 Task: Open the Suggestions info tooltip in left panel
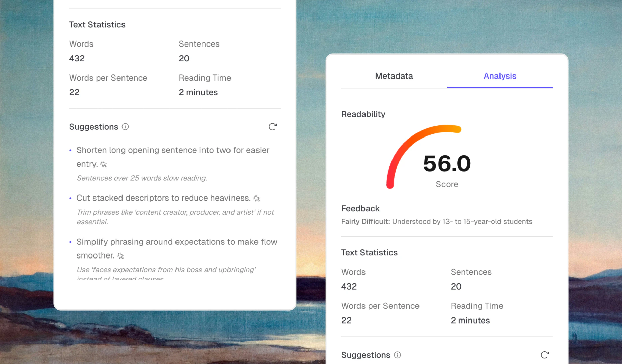[x=125, y=127]
